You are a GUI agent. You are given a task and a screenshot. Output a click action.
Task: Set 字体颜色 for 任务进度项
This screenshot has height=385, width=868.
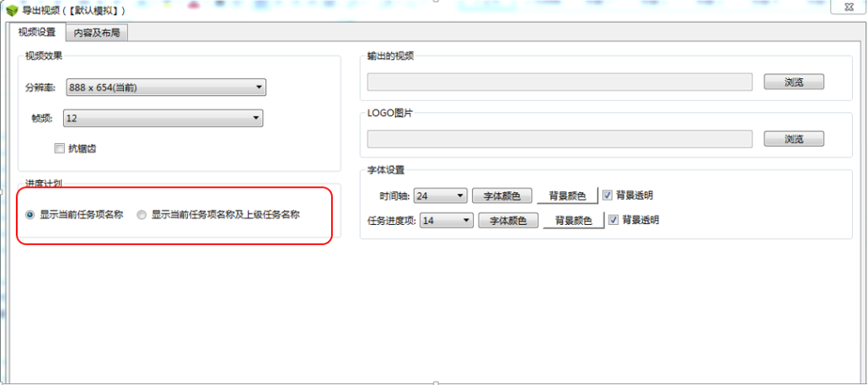508,221
